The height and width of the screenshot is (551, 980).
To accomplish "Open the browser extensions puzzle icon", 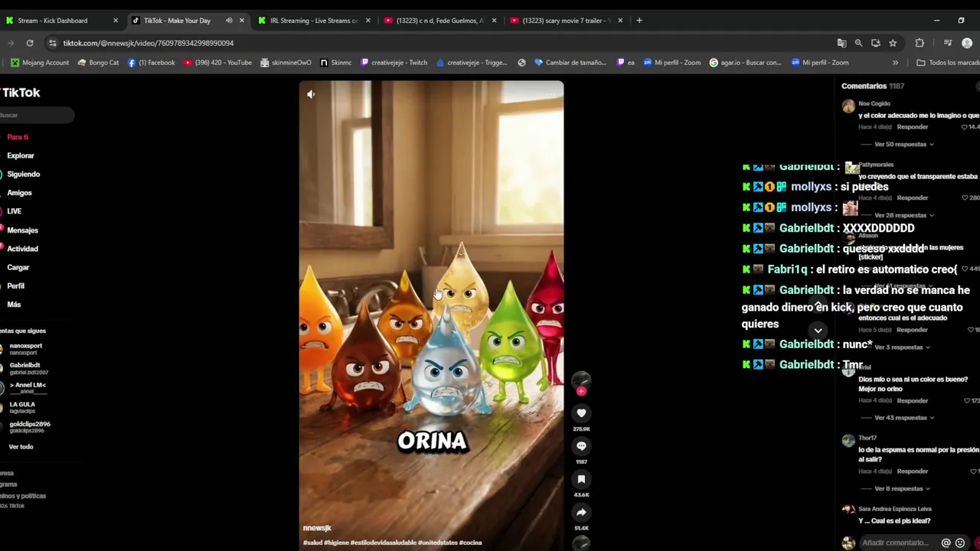I will [920, 43].
